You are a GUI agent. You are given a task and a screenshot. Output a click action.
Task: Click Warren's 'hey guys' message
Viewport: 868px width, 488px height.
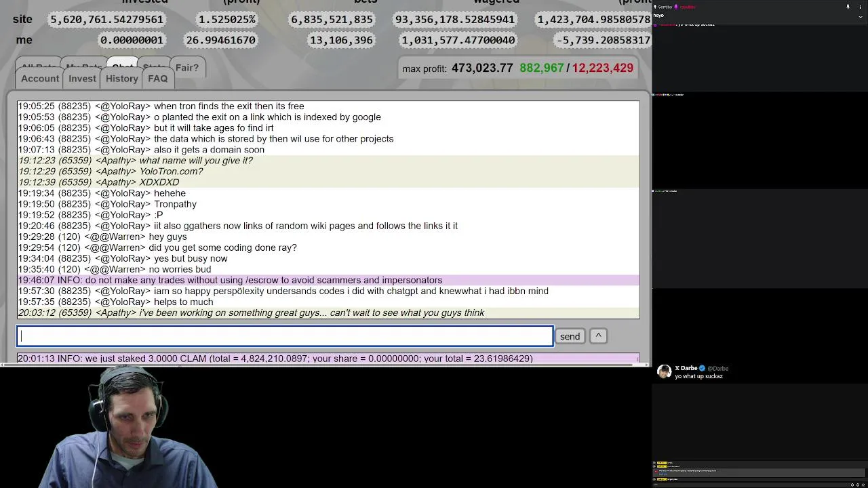point(328,237)
